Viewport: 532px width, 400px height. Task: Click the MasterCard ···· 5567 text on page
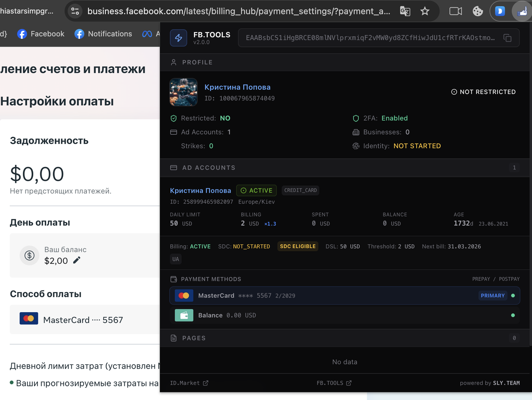83,320
